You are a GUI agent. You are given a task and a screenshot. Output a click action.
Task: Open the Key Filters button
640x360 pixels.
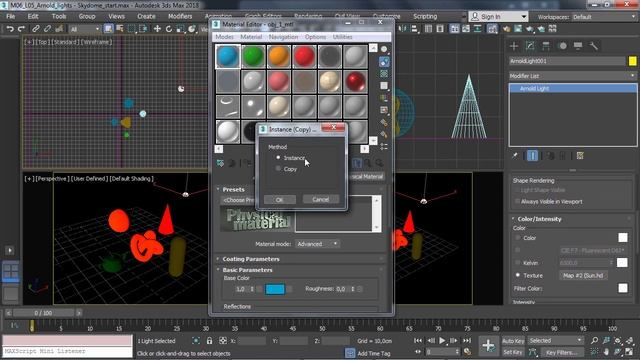coord(562,352)
